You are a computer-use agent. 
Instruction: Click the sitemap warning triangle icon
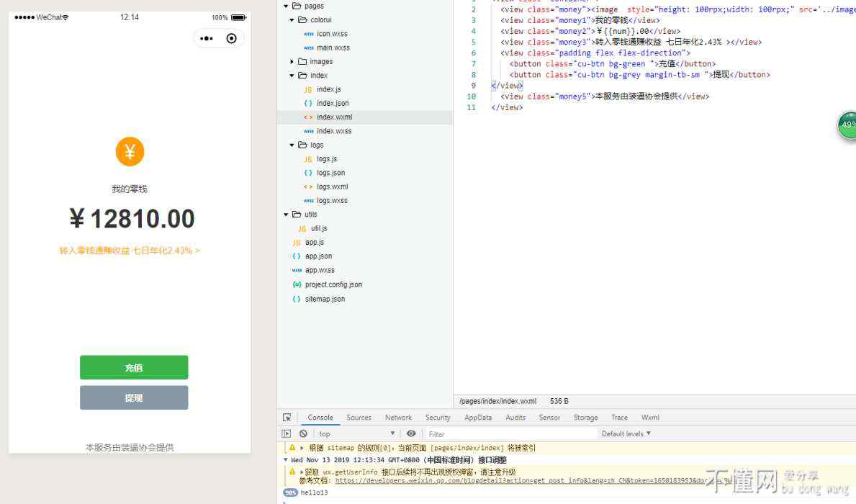pyautogui.click(x=292, y=448)
